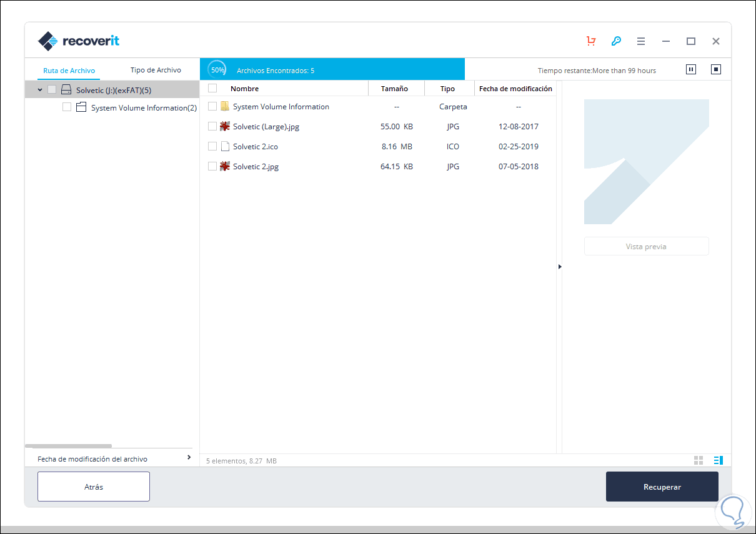The height and width of the screenshot is (534, 756).
Task: Switch to Tipo de Archivo tab
Action: 156,70
